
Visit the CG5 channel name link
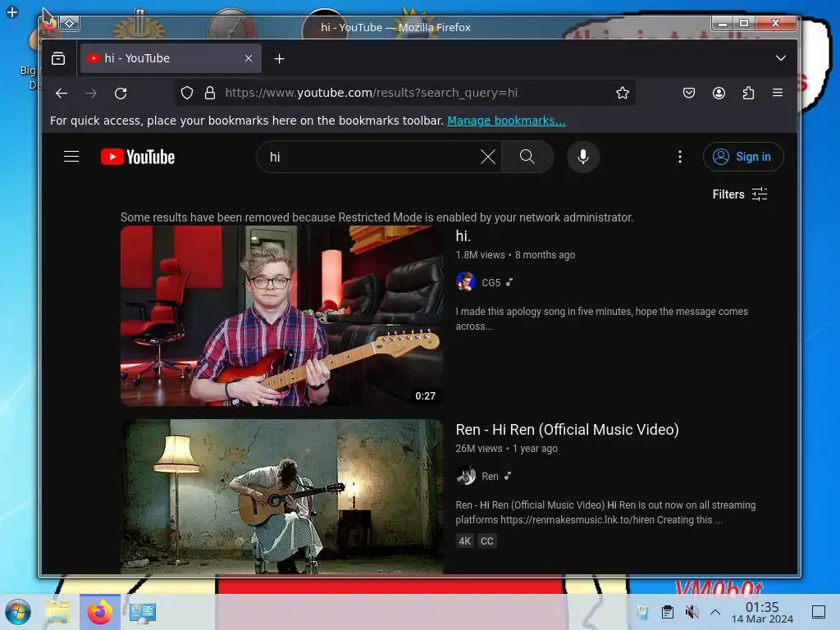tap(491, 282)
